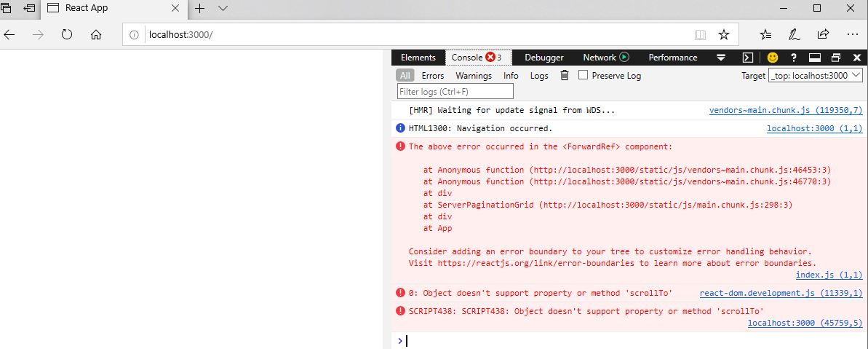The image size is (868, 349).
Task: Select the React App browser tab
Action: 114,8
